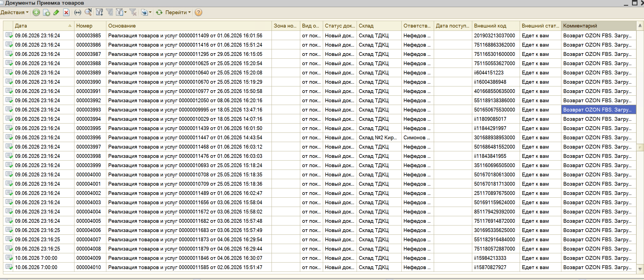Click the document icon of row 00004000
This screenshot has width=644, height=280.
click(x=9, y=174)
